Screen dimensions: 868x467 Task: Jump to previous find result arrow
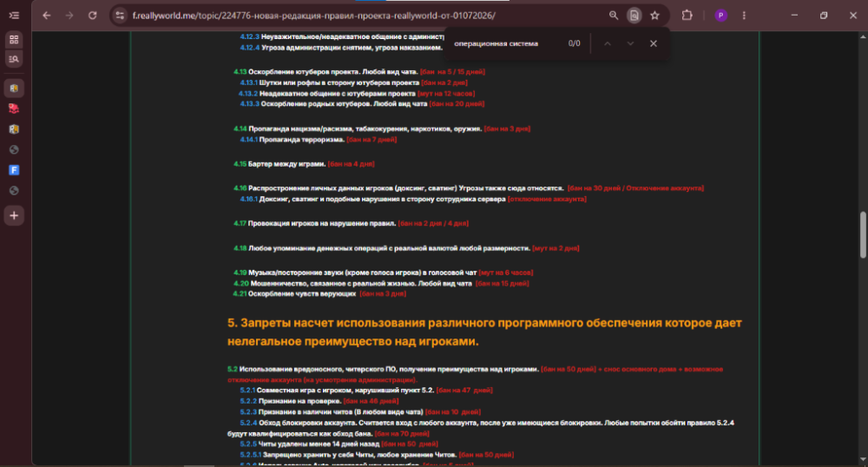click(x=608, y=43)
